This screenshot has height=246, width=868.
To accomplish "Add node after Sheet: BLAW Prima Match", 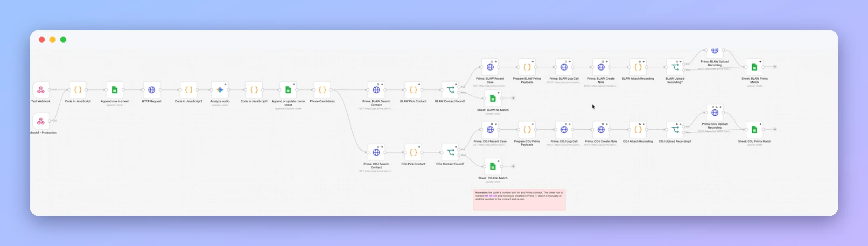I will tap(775, 67).
